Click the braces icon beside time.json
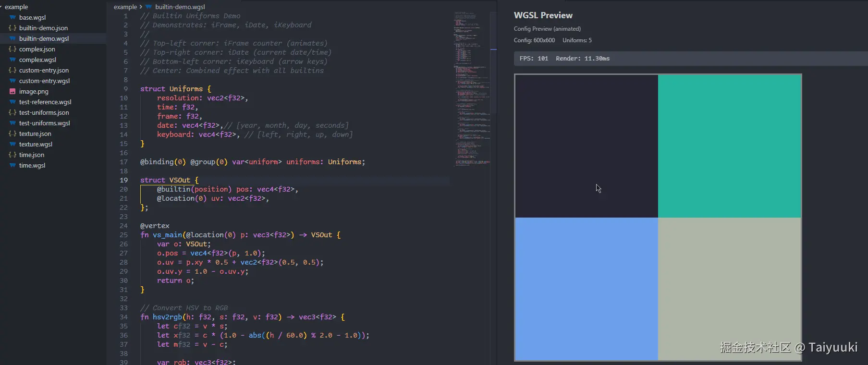The width and height of the screenshot is (868, 365). tap(12, 155)
